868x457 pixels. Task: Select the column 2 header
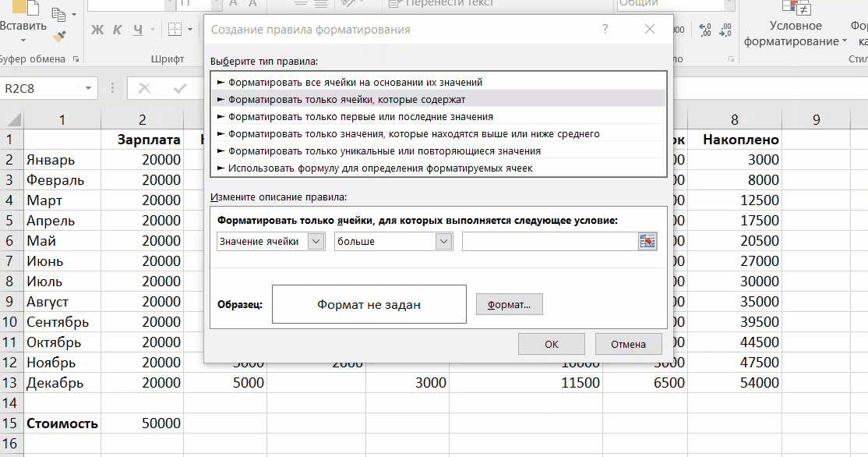pos(143,119)
